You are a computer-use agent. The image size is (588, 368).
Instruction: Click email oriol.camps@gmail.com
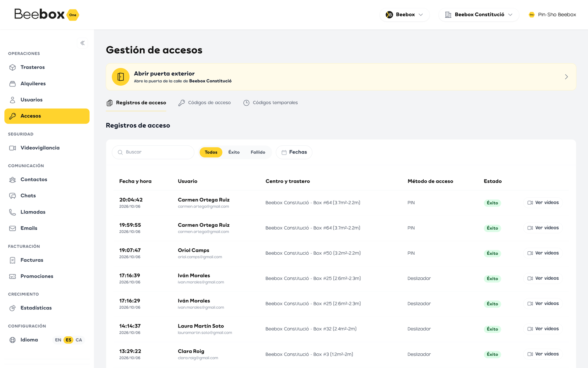200,257
